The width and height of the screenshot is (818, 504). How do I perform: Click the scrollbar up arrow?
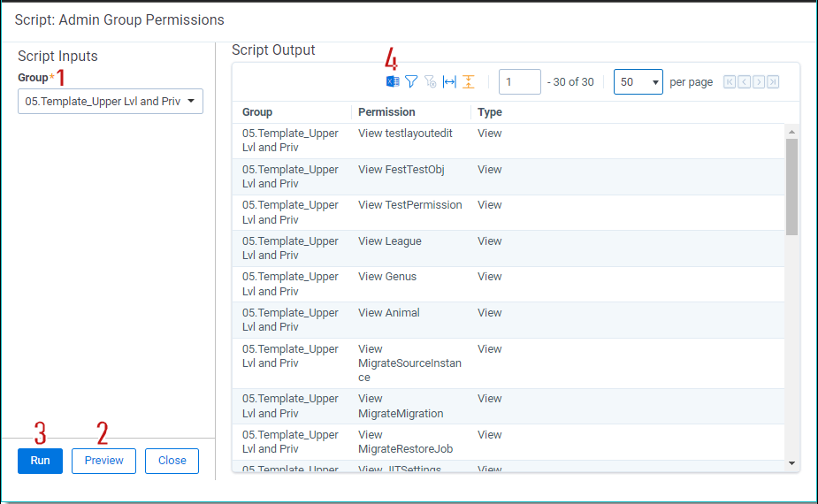[792, 132]
